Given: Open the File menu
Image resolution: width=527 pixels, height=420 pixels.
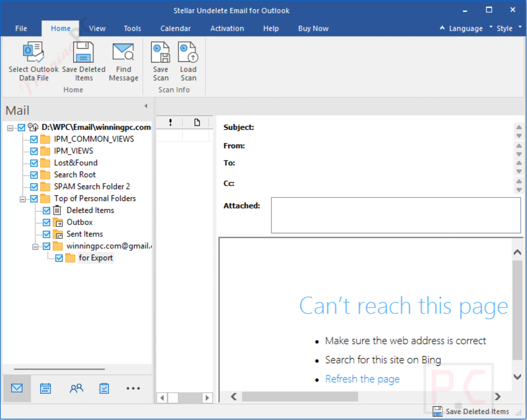Looking at the screenshot, I should [x=21, y=28].
